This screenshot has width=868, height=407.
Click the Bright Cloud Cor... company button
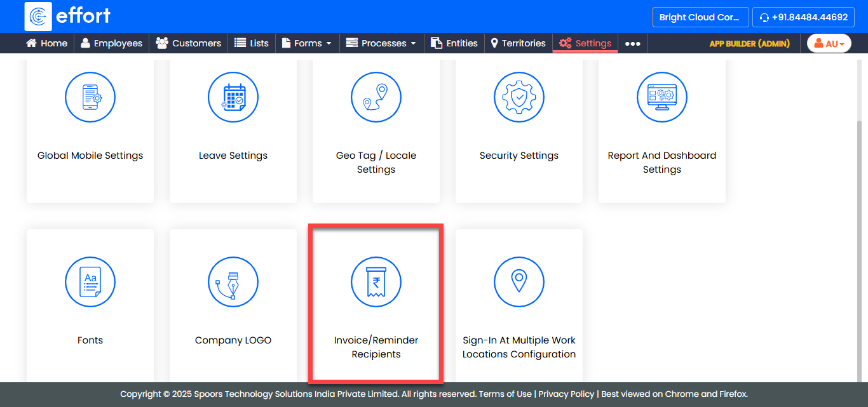[x=699, y=17]
